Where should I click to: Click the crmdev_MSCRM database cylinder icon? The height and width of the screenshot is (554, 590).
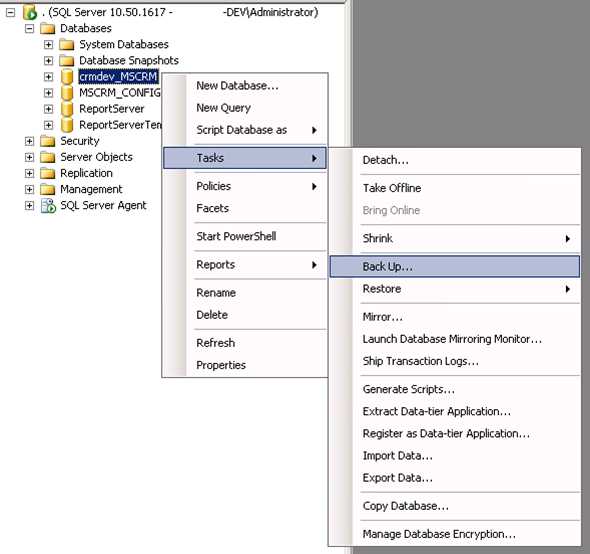pyautogui.click(x=67, y=77)
